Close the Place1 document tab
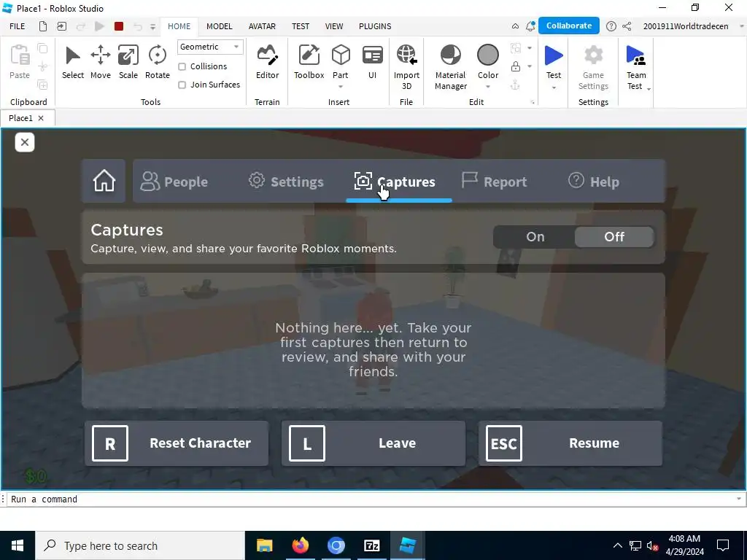Screen dimensions: 747x560 (41, 118)
